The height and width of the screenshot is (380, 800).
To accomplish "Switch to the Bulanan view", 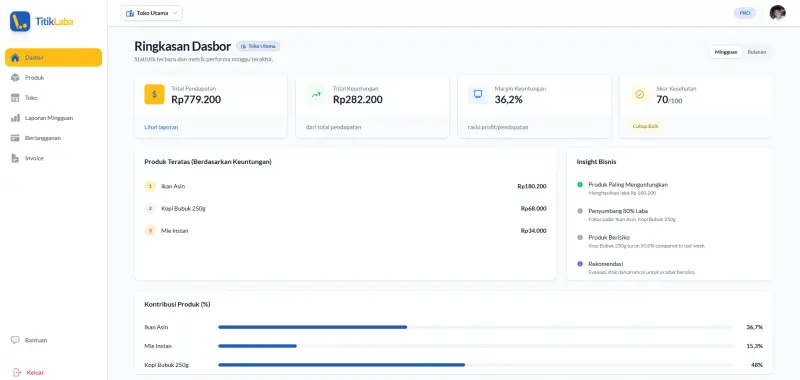I will tap(757, 52).
